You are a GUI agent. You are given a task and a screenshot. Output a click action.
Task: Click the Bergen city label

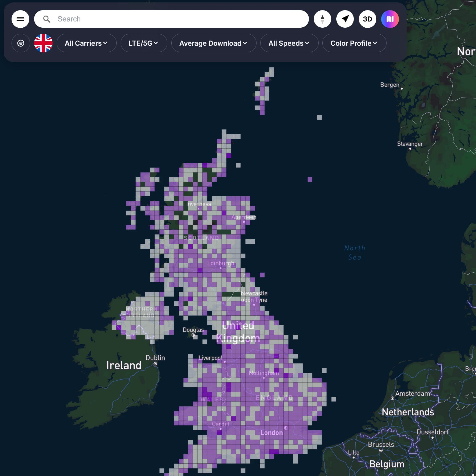[390, 85]
